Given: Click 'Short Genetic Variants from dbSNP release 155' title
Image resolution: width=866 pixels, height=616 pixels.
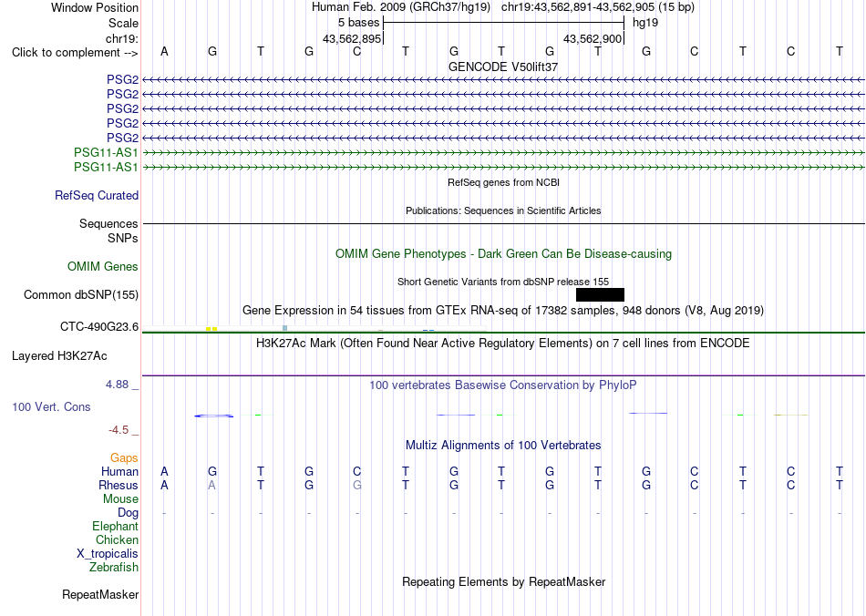Looking at the screenshot, I should tap(503, 282).
